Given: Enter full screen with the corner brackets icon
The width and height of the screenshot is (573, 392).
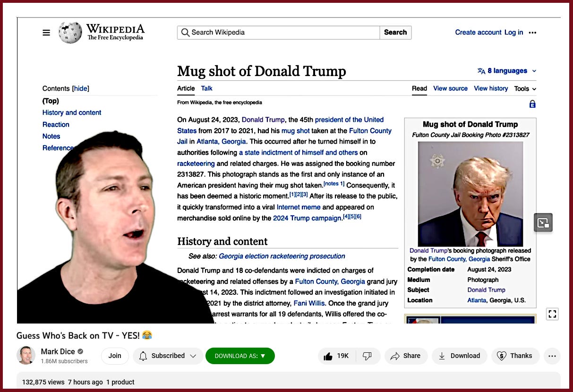Looking at the screenshot, I should tap(552, 314).
